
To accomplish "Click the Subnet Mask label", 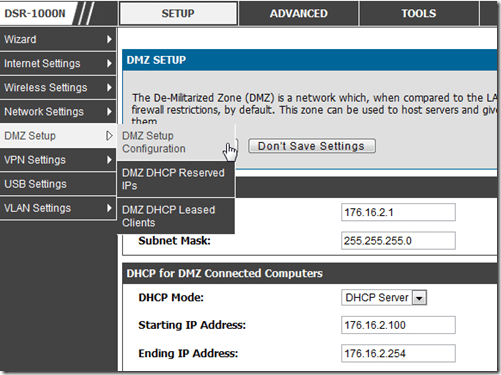I will [x=174, y=241].
